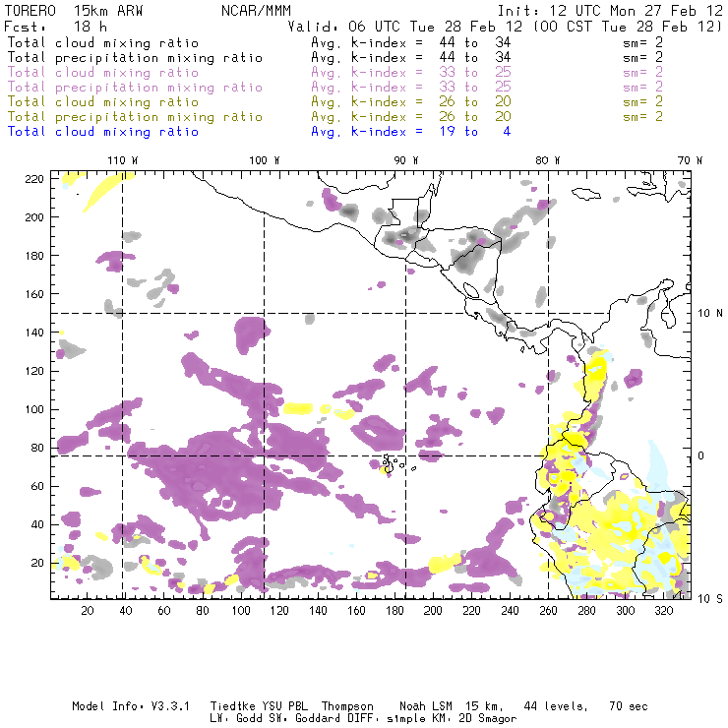Select the '0' equator latitude label

coord(701,455)
